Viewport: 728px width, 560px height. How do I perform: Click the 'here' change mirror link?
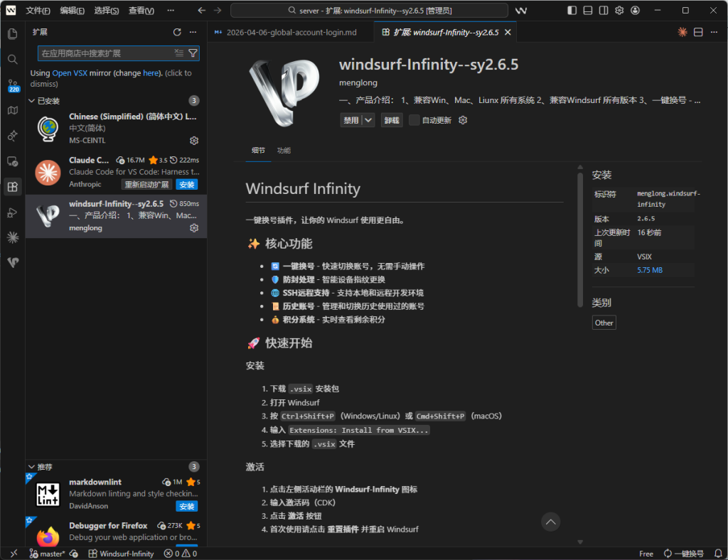pyautogui.click(x=151, y=72)
